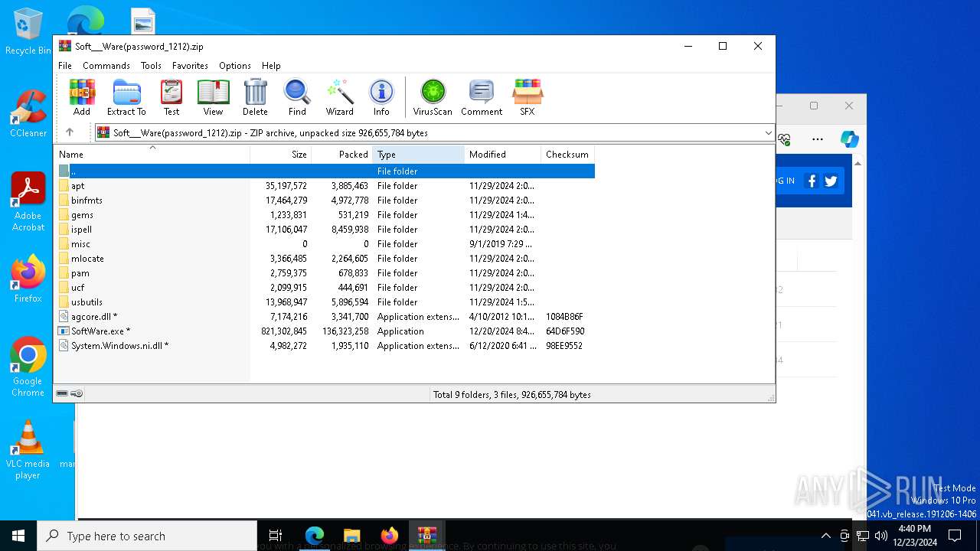Viewport: 980px width, 551px height.
Task: Expand the archive path dropdown arrow
Action: click(x=768, y=133)
